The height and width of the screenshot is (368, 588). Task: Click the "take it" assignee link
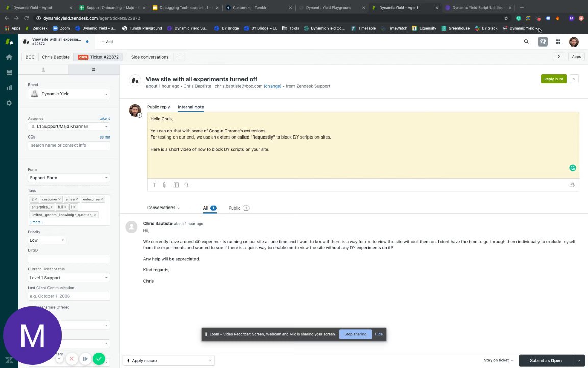pos(104,119)
